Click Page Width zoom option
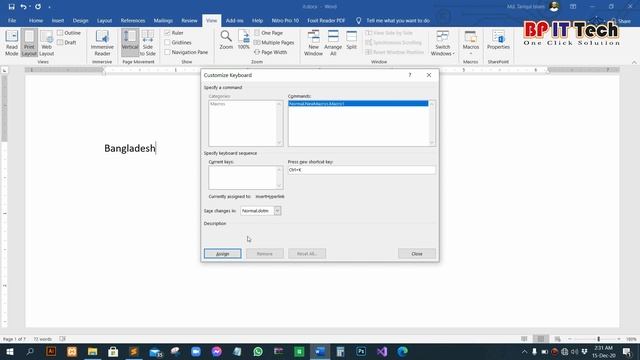The image size is (640, 360). pyautogui.click(x=270, y=52)
